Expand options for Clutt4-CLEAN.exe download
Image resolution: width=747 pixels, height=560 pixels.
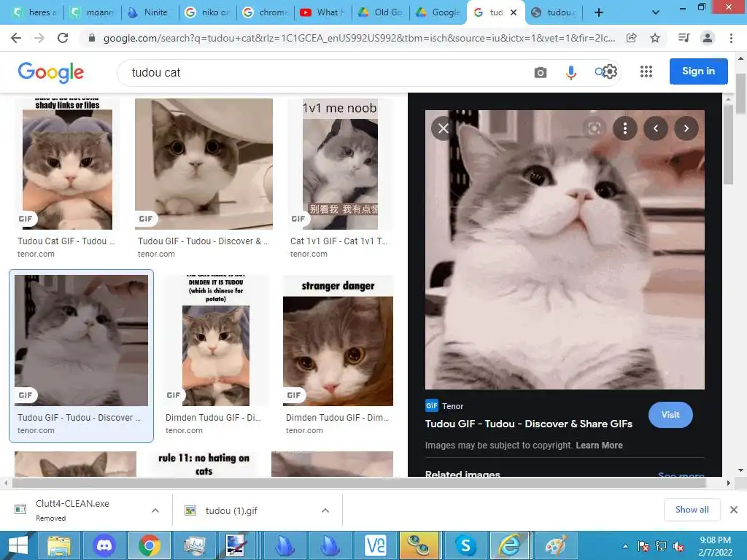click(155, 510)
